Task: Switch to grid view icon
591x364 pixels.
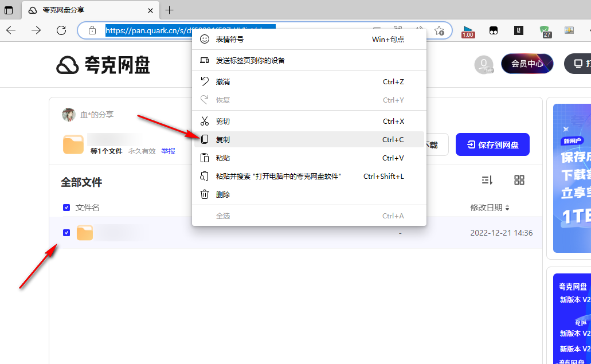Action: (519, 180)
